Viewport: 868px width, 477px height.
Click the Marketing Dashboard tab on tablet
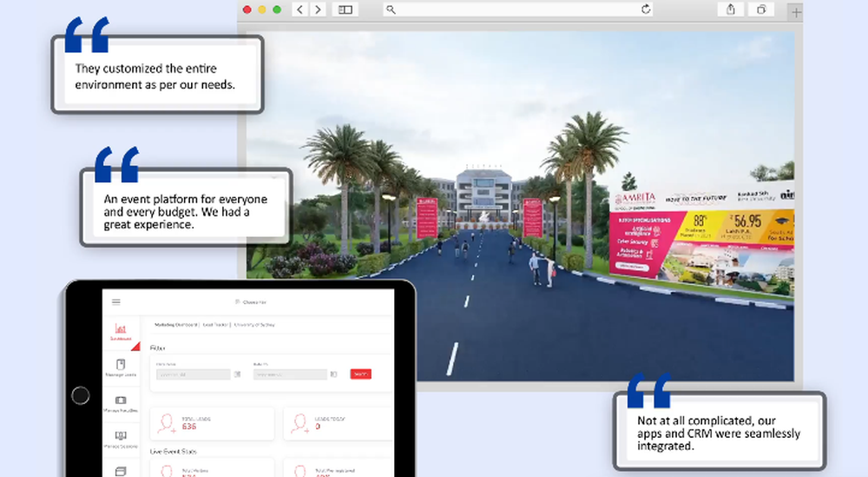click(x=175, y=325)
